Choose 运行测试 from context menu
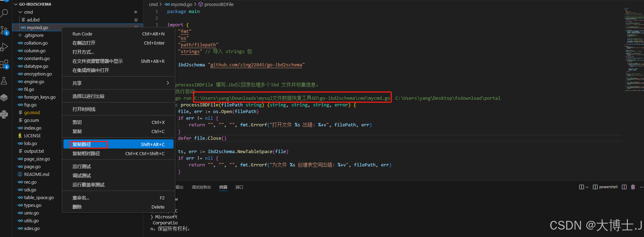This screenshot has width=644, height=237. click(x=118, y=166)
